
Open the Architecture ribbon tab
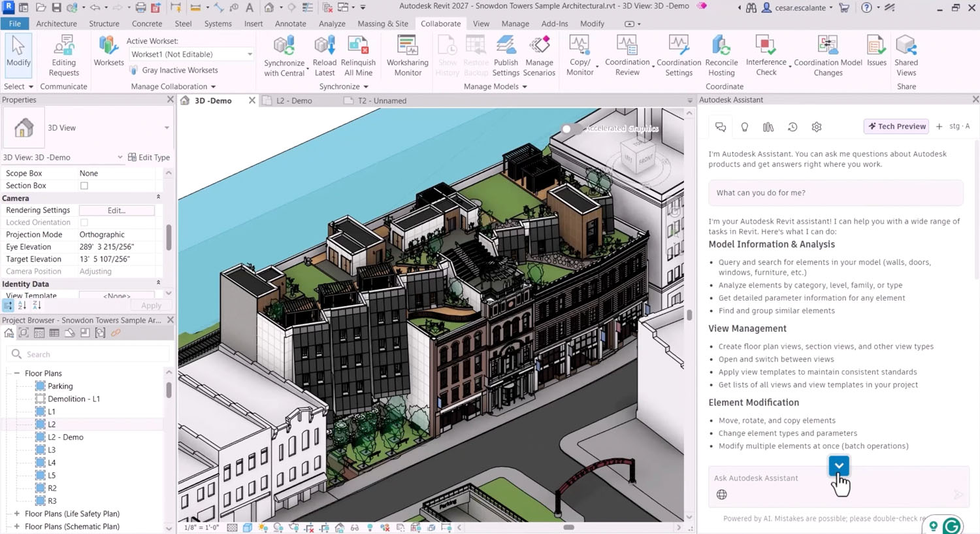[x=56, y=24]
